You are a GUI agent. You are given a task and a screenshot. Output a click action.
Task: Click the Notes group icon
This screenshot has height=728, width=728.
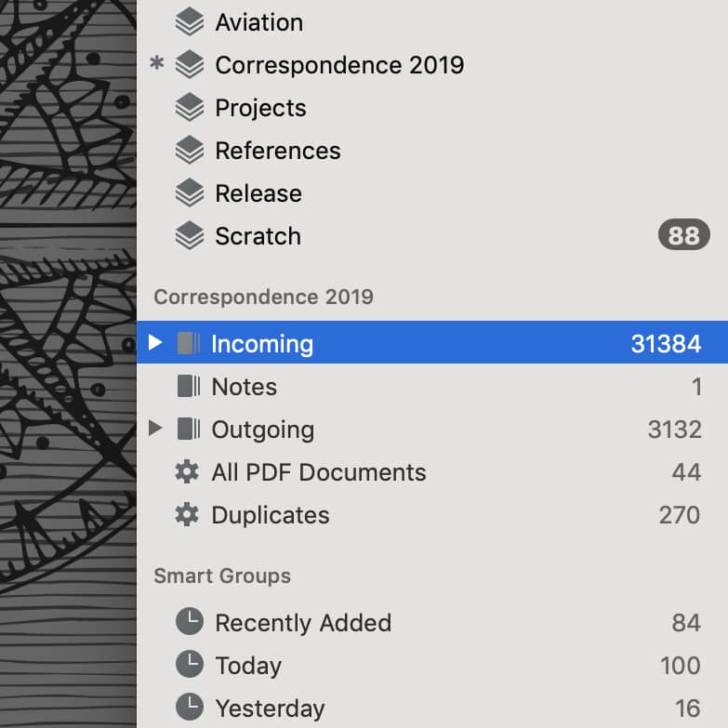(x=189, y=386)
